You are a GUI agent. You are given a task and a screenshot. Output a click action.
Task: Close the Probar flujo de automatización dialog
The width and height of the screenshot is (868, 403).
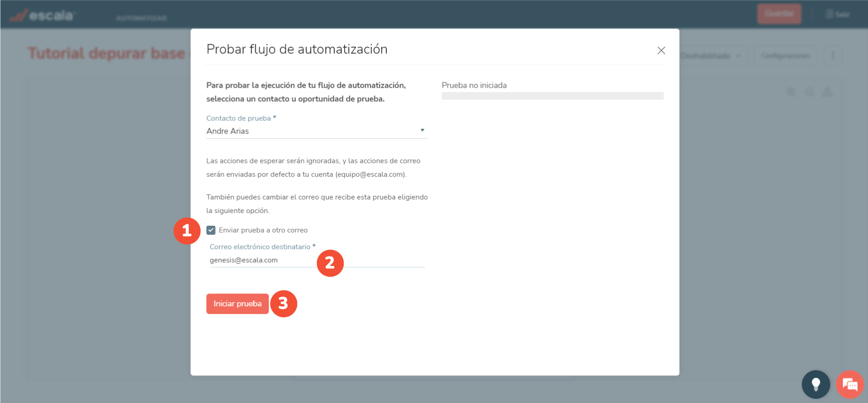tap(661, 51)
